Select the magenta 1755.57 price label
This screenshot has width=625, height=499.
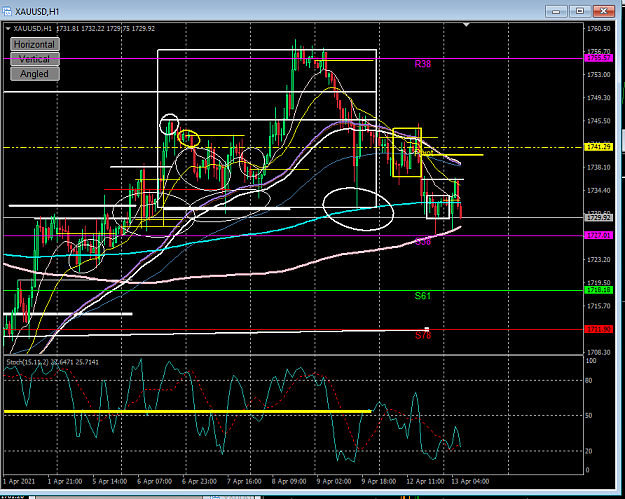pos(599,58)
